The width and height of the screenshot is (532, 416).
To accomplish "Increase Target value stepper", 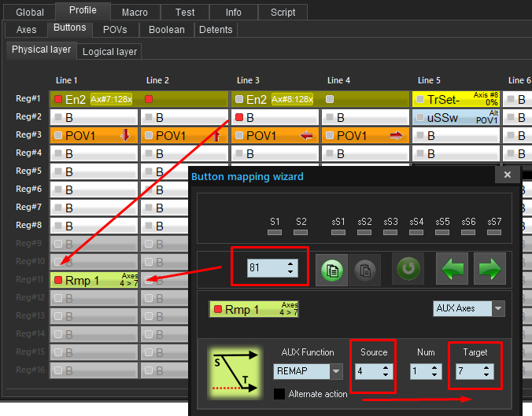I will 486,368.
